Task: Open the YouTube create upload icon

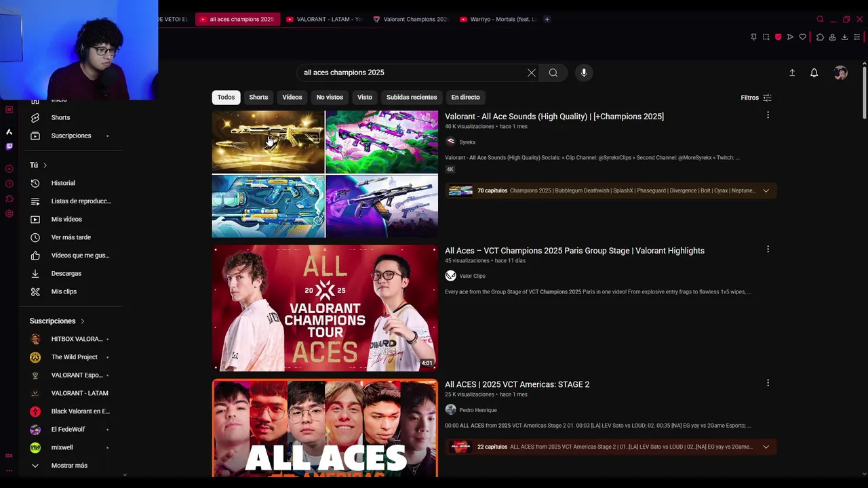Action: click(792, 73)
